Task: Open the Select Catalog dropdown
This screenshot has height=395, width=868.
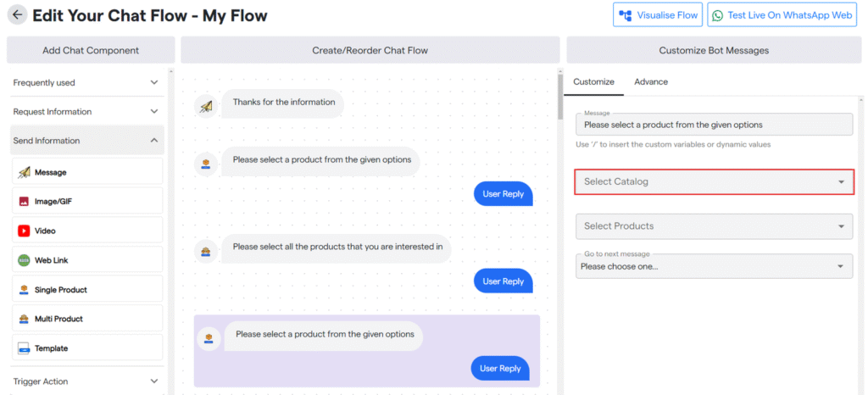Action: [714, 181]
